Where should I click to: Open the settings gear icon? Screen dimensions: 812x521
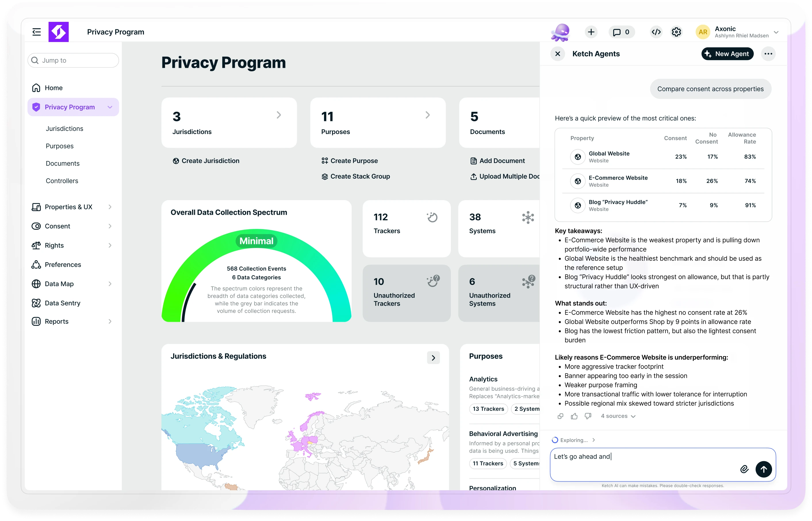pyautogui.click(x=676, y=32)
